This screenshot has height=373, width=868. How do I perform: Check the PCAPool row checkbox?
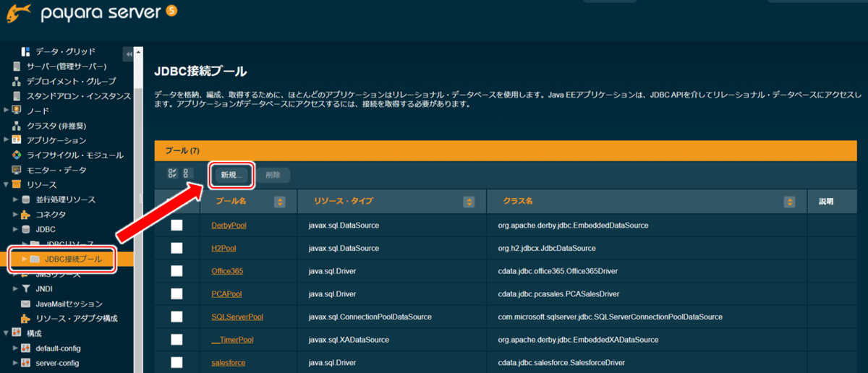pyautogui.click(x=176, y=294)
